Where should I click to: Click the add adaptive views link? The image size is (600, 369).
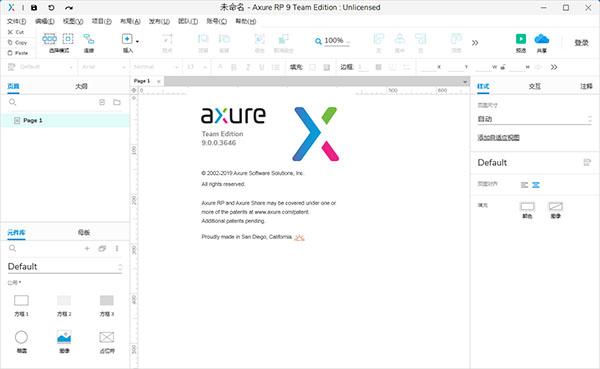click(498, 137)
